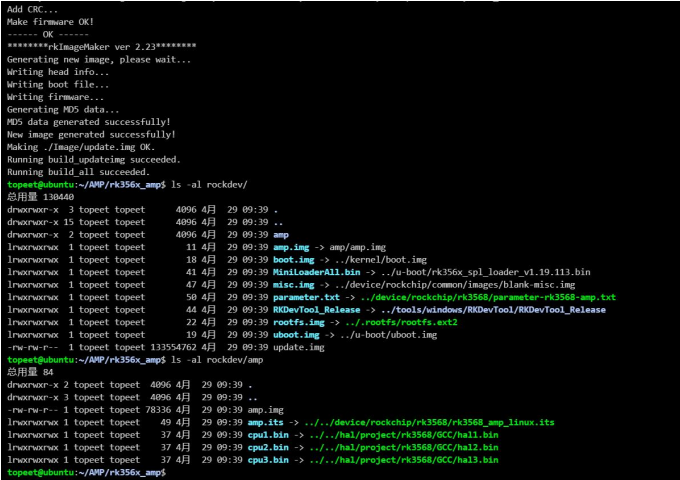Click 'Generating MD5 data...' line
680x480 pixels.
click(x=63, y=110)
